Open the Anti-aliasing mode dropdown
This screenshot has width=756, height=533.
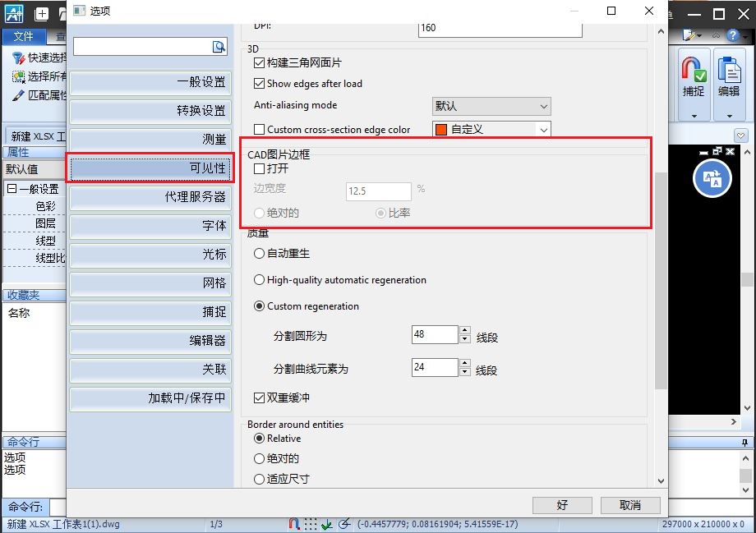491,106
